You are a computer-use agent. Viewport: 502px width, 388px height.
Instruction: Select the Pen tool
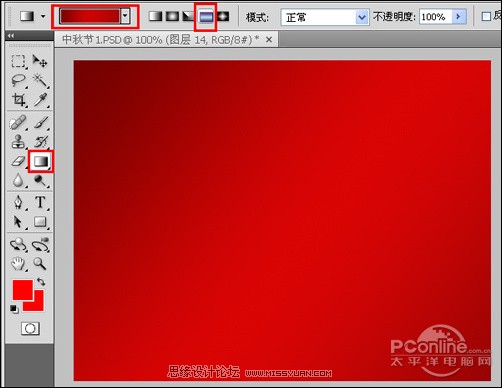coord(18,202)
